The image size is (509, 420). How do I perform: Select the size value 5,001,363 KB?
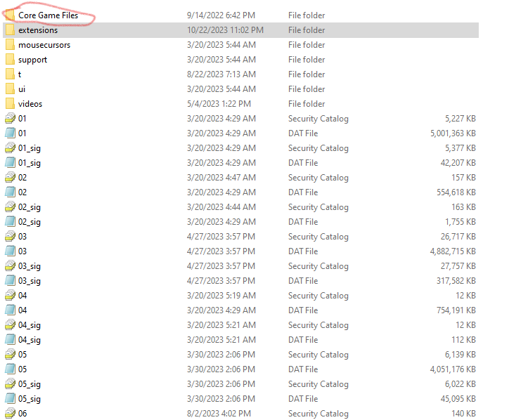(453, 133)
